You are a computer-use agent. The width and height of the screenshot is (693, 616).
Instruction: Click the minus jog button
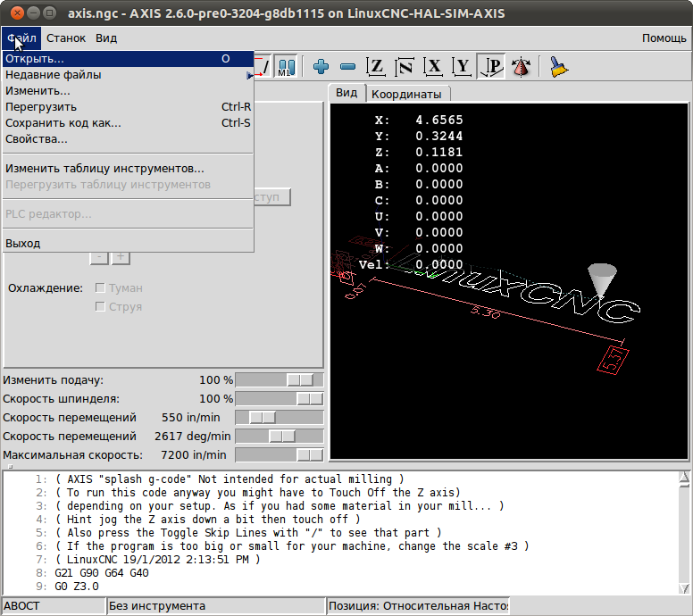[99, 257]
